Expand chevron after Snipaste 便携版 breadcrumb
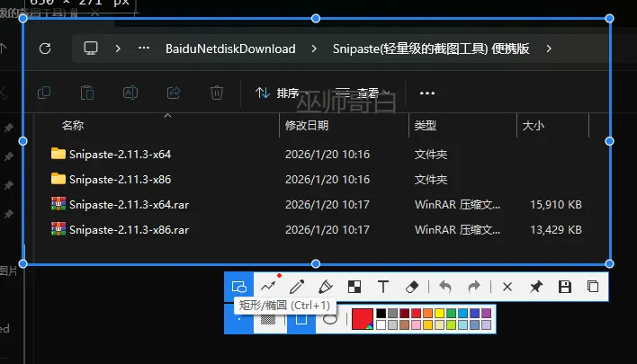This screenshot has width=637, height=364. [549, 49]
